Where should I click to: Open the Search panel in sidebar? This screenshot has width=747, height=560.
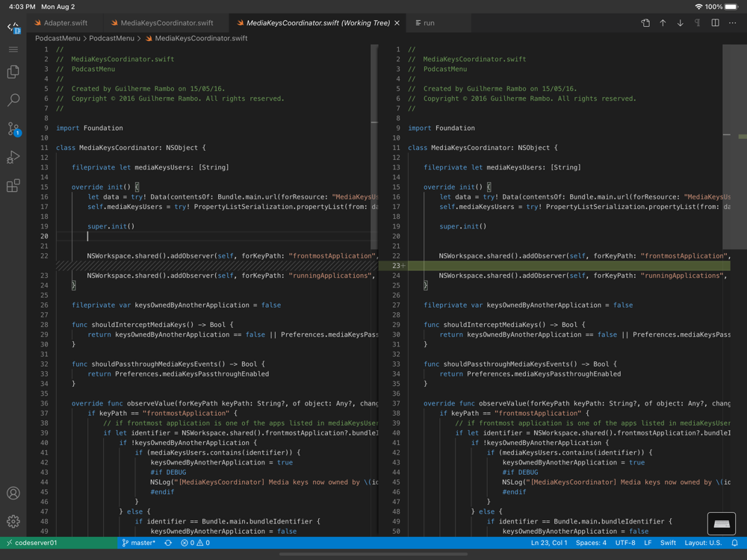click(x=13, y=100)
